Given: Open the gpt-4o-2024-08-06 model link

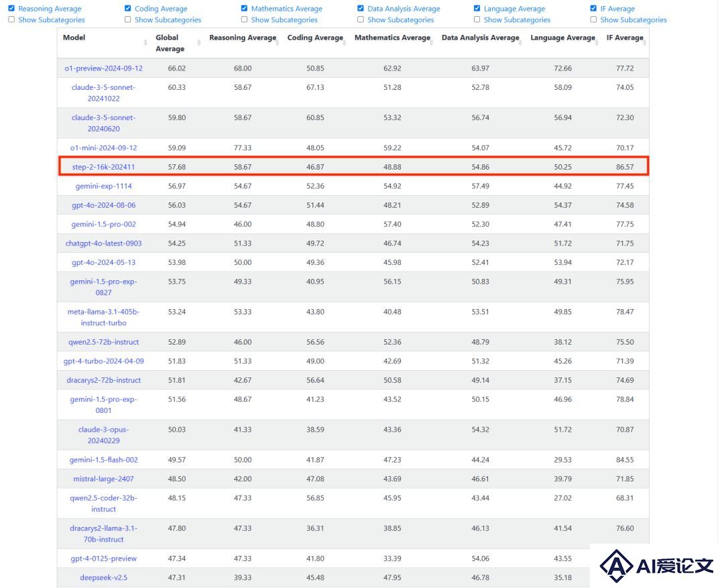Looking at the screenshot, I should [x=103, y=205].
